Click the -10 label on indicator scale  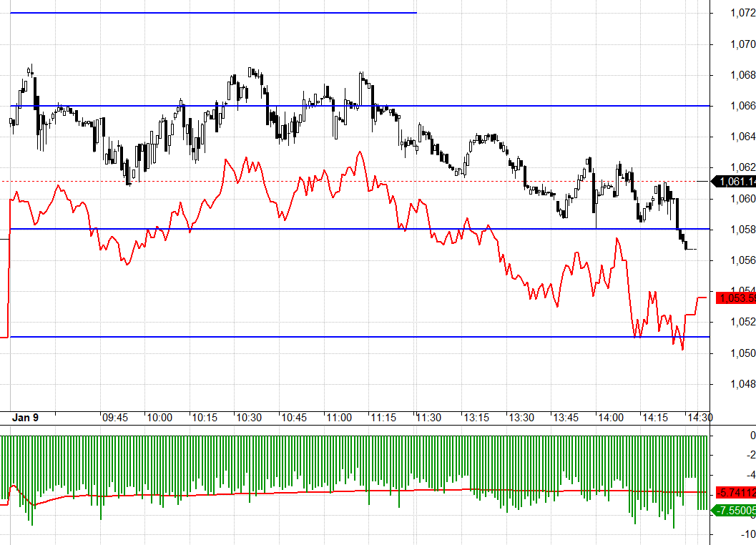pos(748,534)
